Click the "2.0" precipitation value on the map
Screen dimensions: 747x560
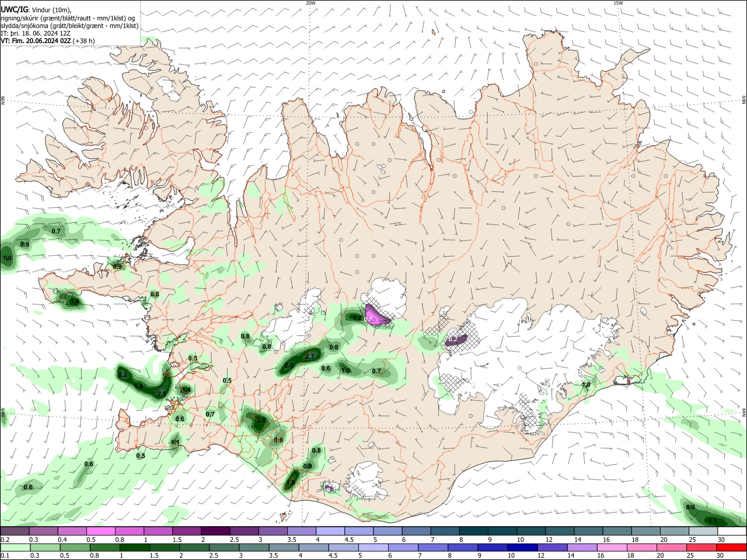pyautogui.click(x=289, y=365)
